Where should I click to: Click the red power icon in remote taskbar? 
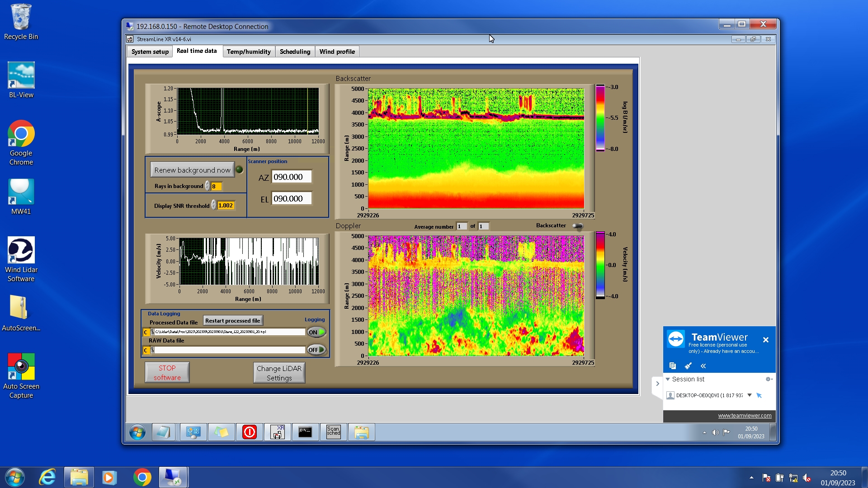tap(249, 432)
